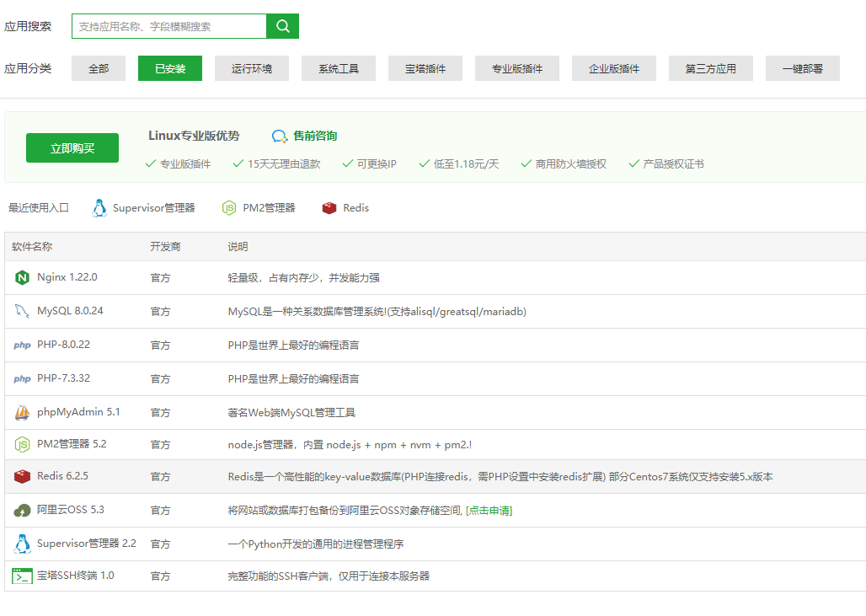Click the 著名Web端MySQL管理工具 description
The height and width of the screenshot is (616, 866).
pyautogui.click(x=291, y=413)
